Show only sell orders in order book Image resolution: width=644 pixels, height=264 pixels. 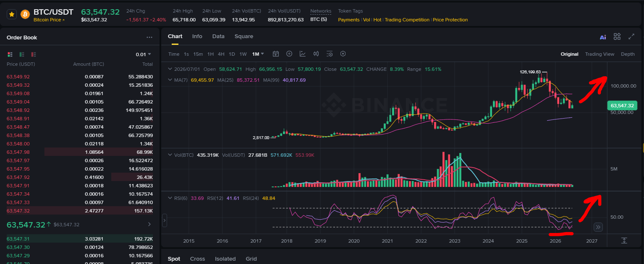[x=34, y=54]
